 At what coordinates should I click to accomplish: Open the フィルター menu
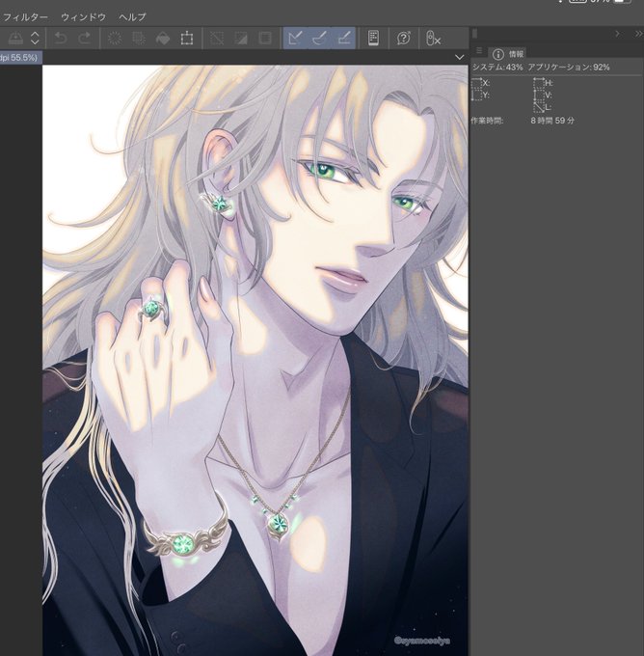coord(25,17)
